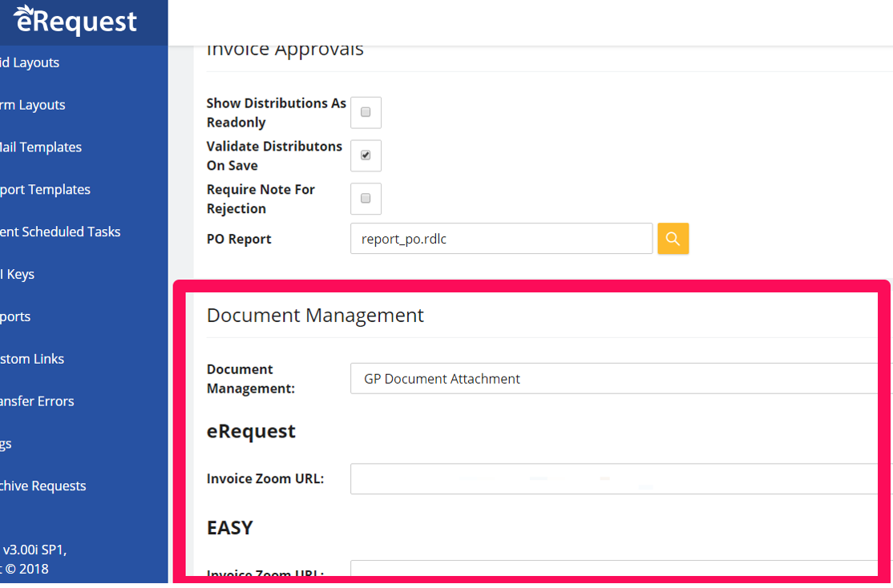The height and width of the screenshot is (588, 893).
Task: Open Scheduled Tasks sidebar item
Action: click(x=60, y=232)
